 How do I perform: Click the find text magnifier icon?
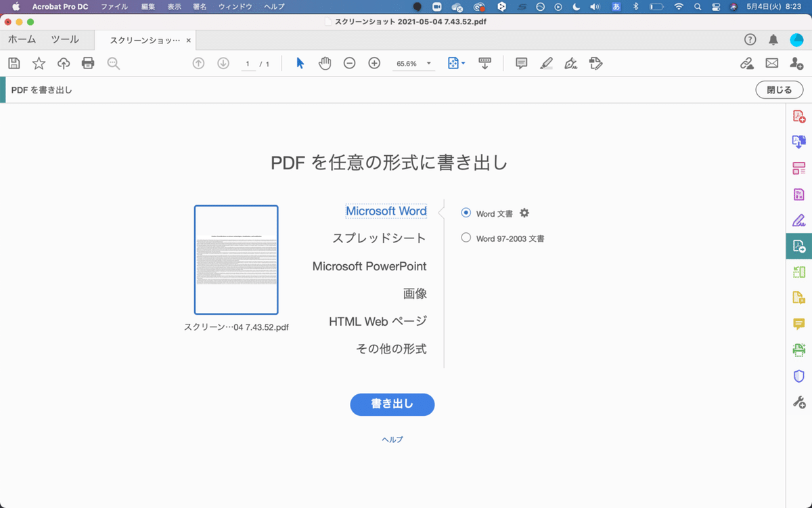tap(113, 63)
